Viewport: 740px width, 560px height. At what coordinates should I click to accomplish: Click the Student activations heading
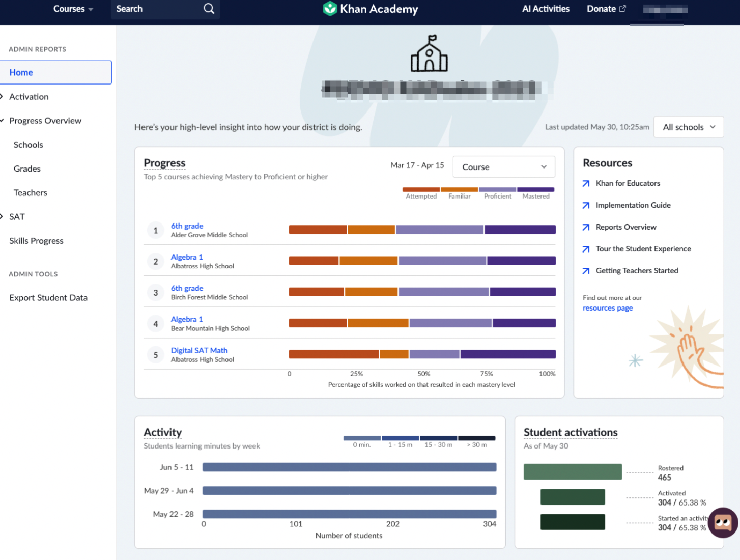point(571,432)
